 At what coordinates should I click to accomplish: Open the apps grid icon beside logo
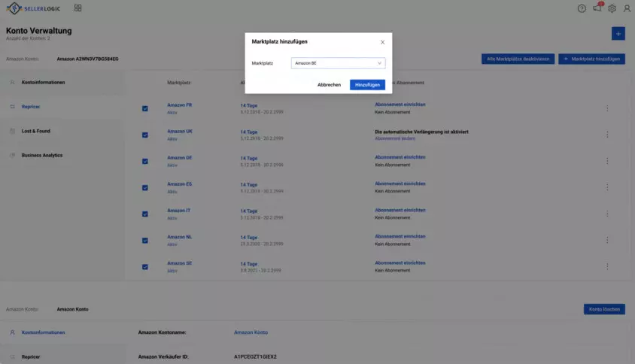point(77,8)
